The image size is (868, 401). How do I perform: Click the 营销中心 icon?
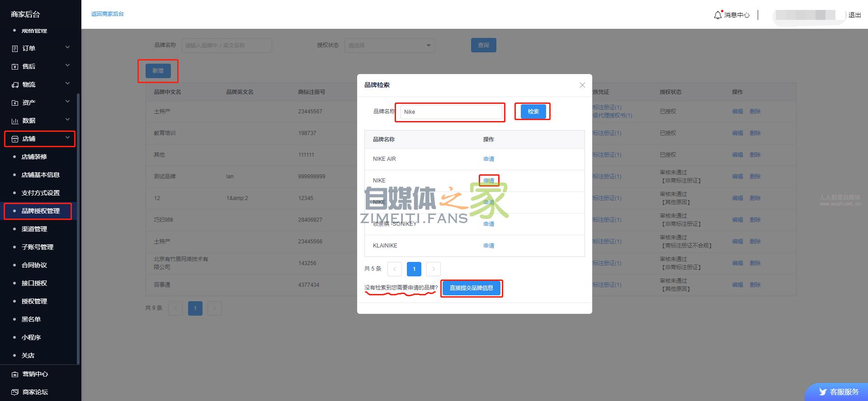[x=15, y=374]
